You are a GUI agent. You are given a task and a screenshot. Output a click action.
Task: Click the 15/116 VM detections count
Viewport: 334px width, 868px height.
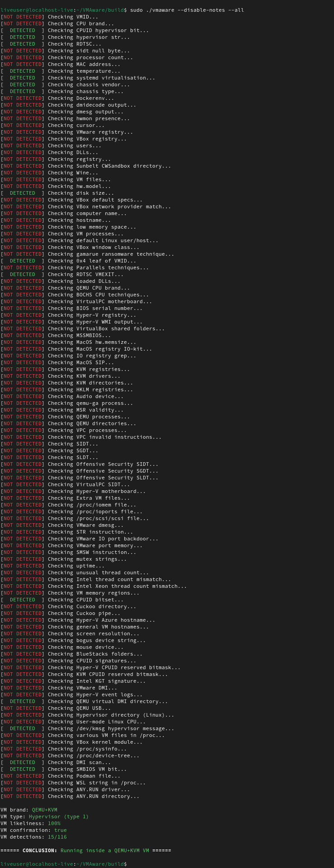click(56, 836)
